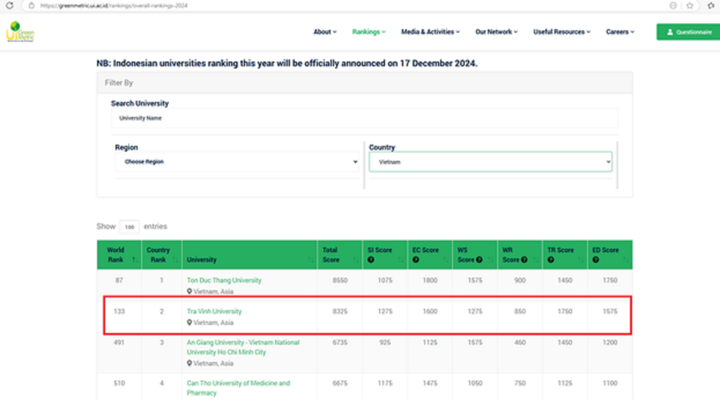Expand the Country dropdown showing Vietnam
This screenshot has height=420, width=720.
[490, 162]
